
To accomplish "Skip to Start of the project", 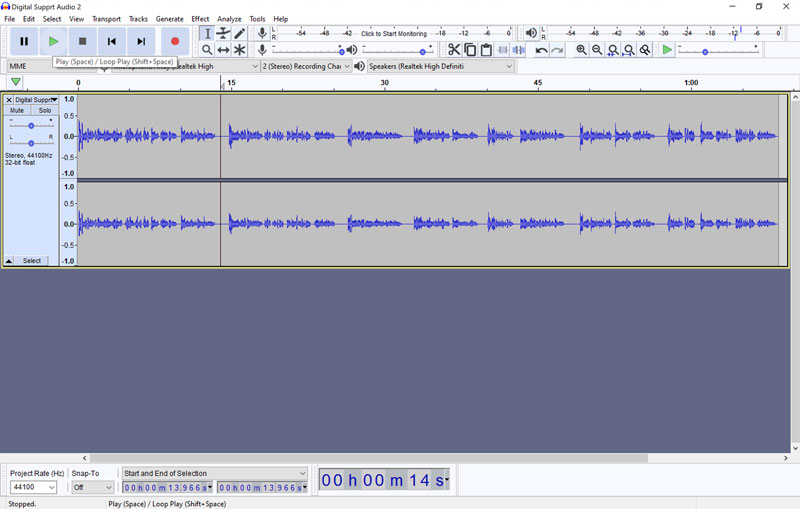I will click(x=112, y=41).
